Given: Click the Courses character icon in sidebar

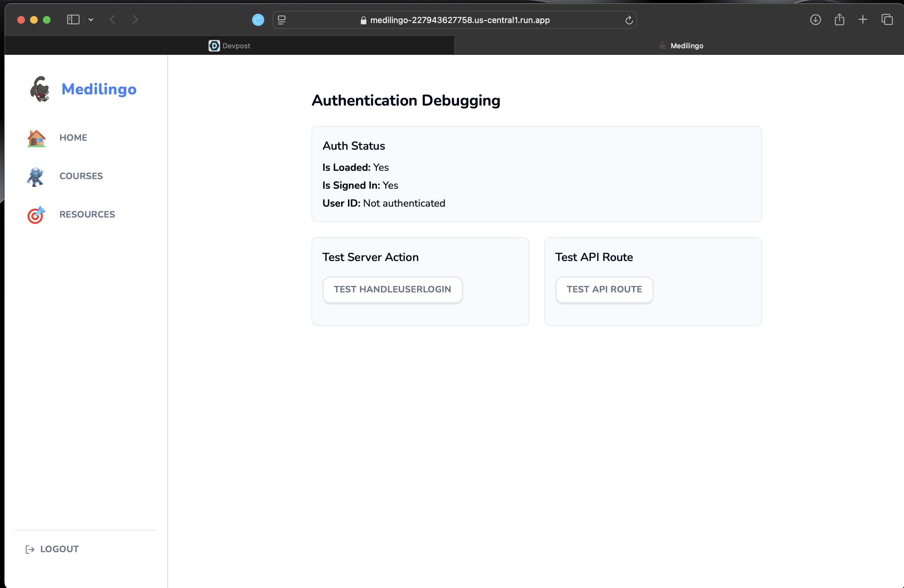Looking at the screenshot, I should coord(36,176).
